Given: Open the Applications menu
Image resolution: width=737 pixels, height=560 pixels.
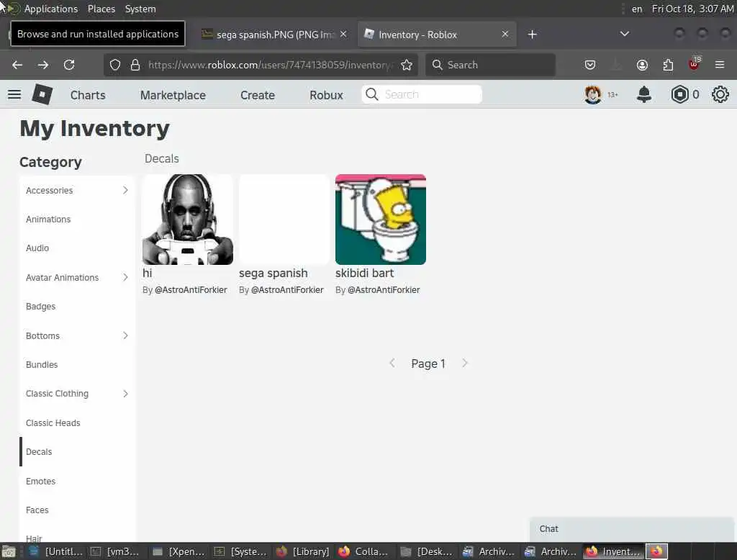Looking at the screenshot, I should click(x=51, y=9).
